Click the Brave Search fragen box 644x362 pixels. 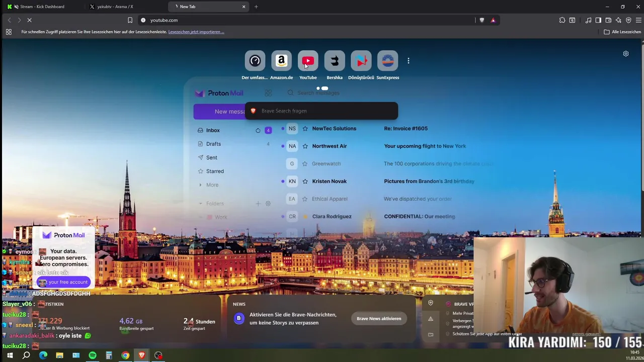[321, 111]
